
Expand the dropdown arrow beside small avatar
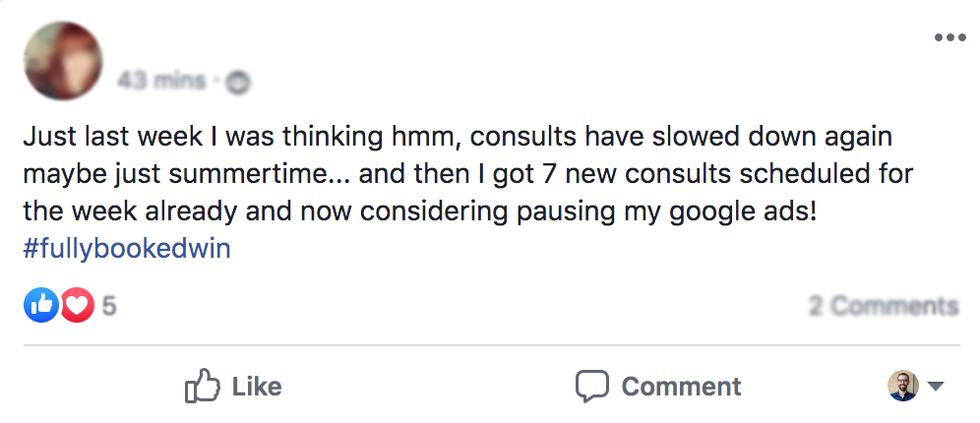936,387
